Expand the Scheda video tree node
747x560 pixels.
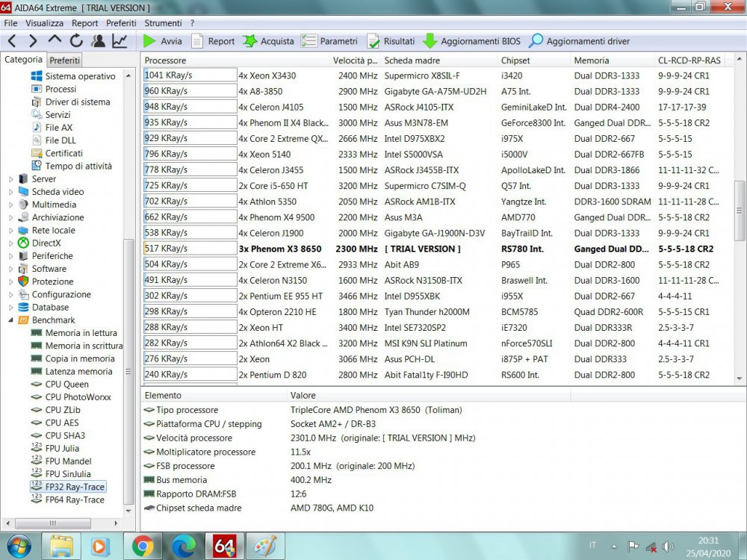click(10, 192)
